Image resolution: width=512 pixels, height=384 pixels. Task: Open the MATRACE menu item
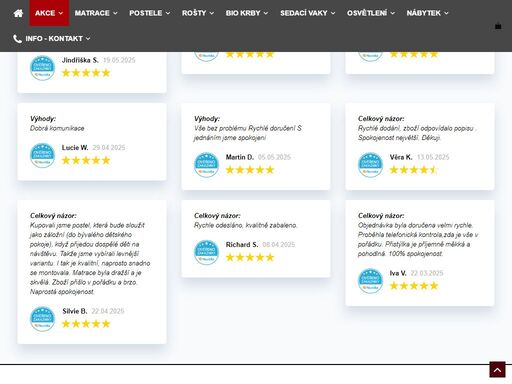coord(96,13)
